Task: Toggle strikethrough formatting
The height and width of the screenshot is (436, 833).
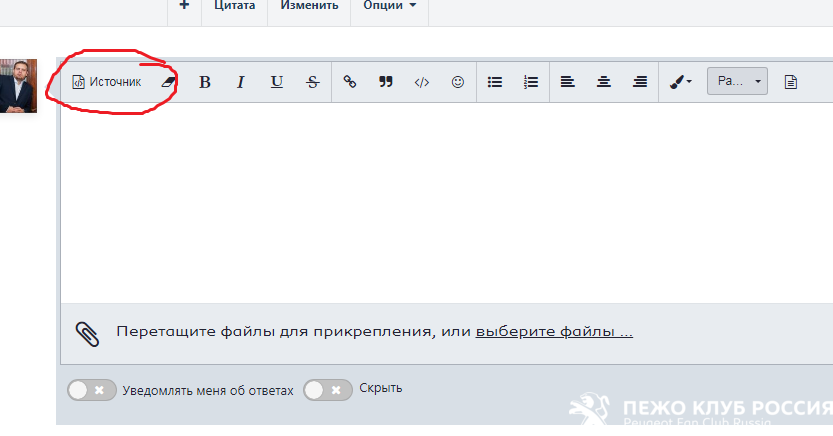Action: [x=313, y=82]
